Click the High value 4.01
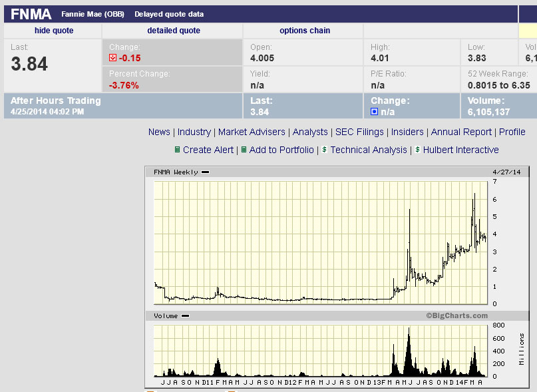The image size is (537, 392). click(379, 58)
